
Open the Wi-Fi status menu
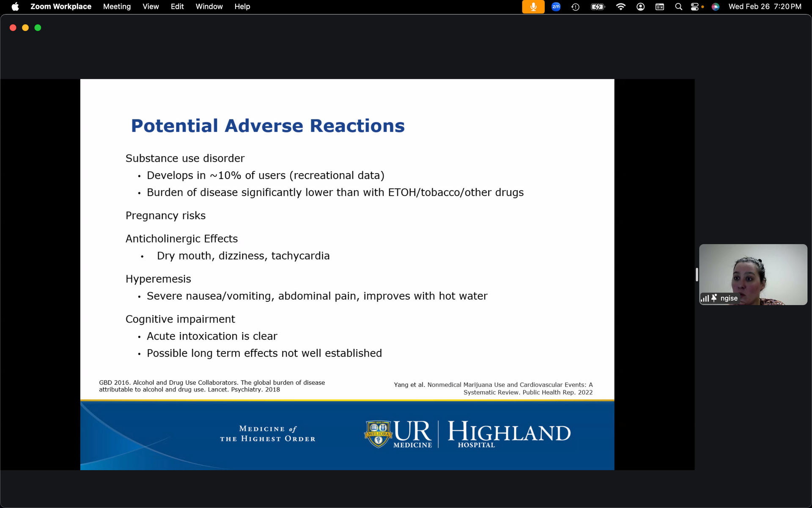pyautogui.click(x=620, y=7)
